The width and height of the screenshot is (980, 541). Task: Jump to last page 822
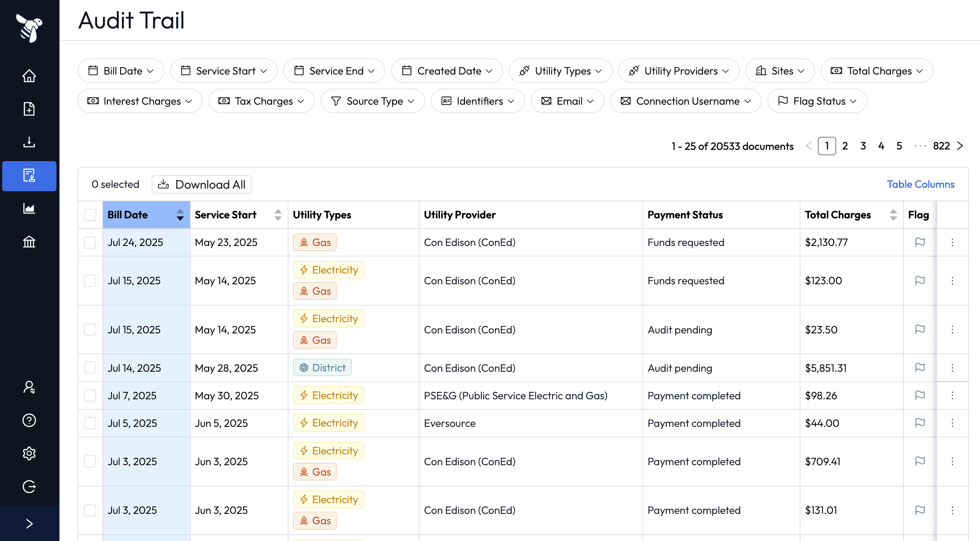(941, 146)
